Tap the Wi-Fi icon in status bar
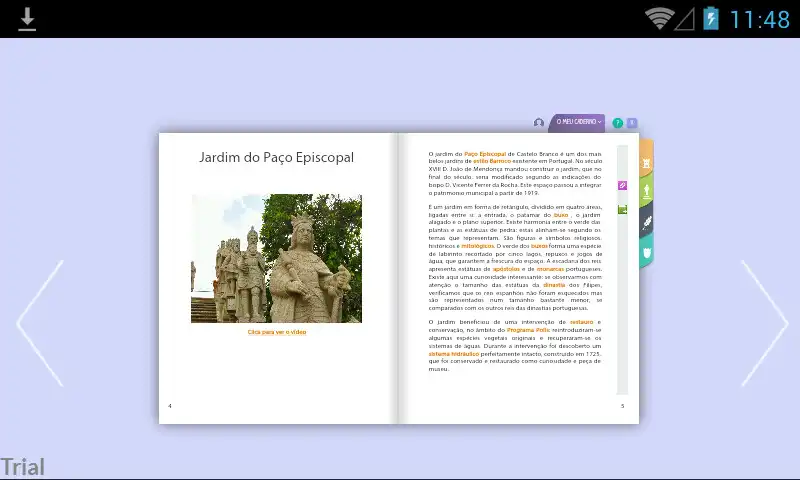Screen dimensions: 800x480 659,19
